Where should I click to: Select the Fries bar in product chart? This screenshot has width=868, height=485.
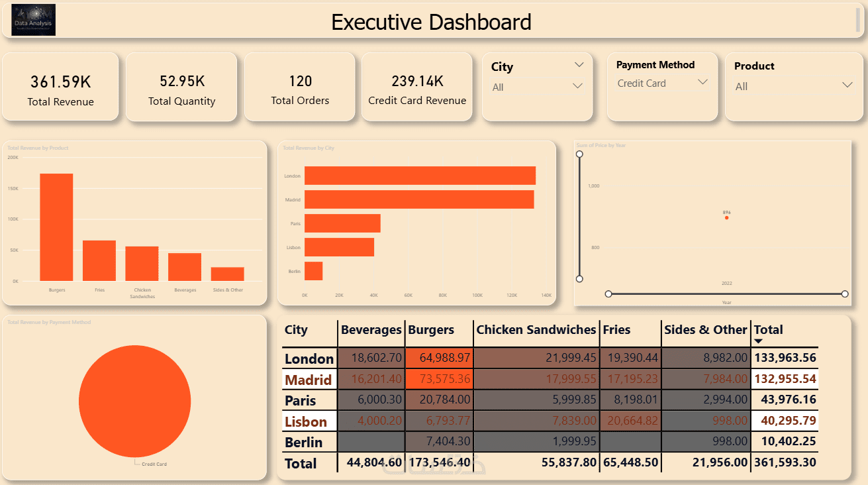pyautogui.click(x=99, y=260)
